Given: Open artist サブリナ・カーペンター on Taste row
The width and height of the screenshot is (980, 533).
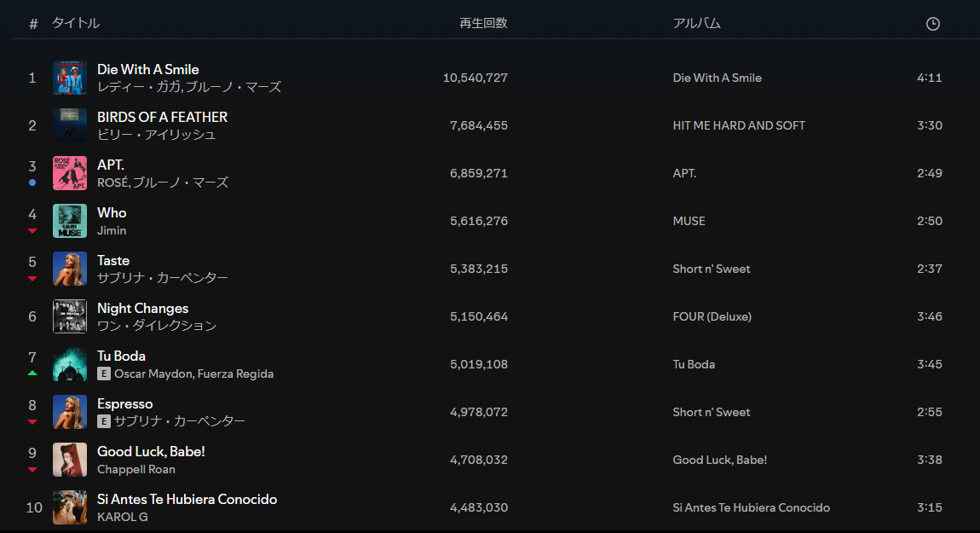Looking at the screenshot, I should (x=163, y=278).
